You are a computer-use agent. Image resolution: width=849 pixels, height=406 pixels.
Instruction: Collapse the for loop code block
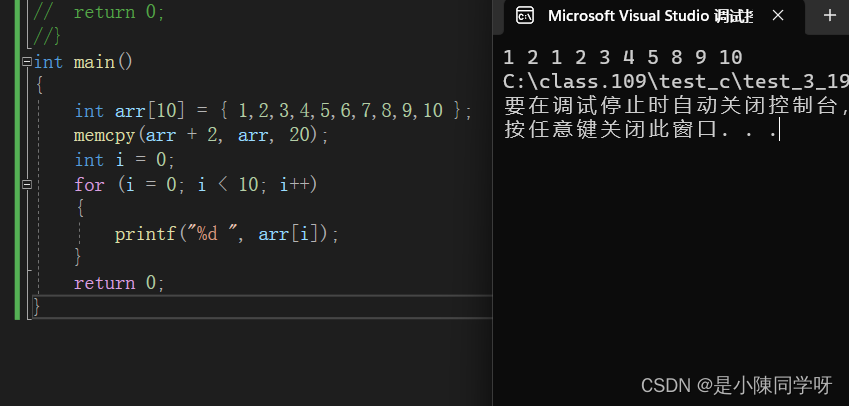coord(27,185)
